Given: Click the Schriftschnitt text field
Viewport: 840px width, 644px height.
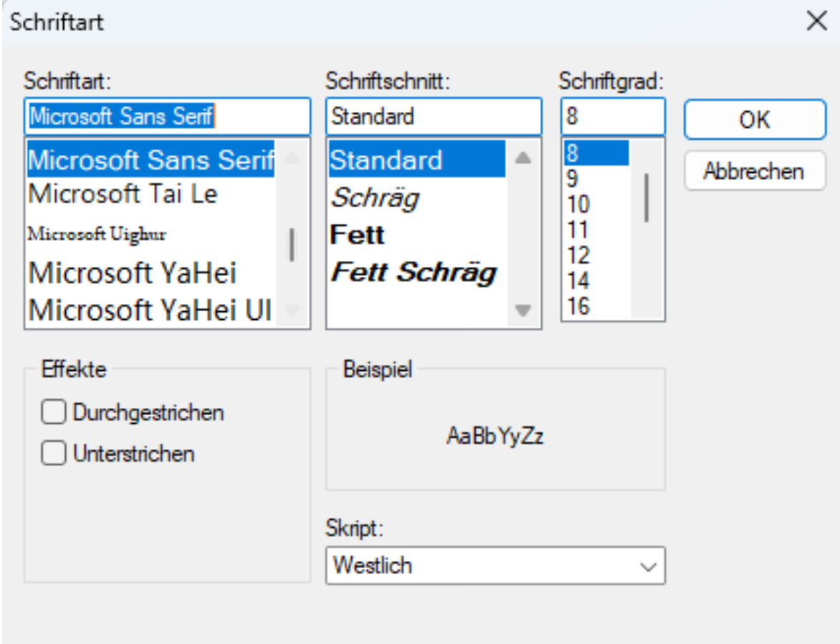Looking at the screenshot, I should click(434, 116).
